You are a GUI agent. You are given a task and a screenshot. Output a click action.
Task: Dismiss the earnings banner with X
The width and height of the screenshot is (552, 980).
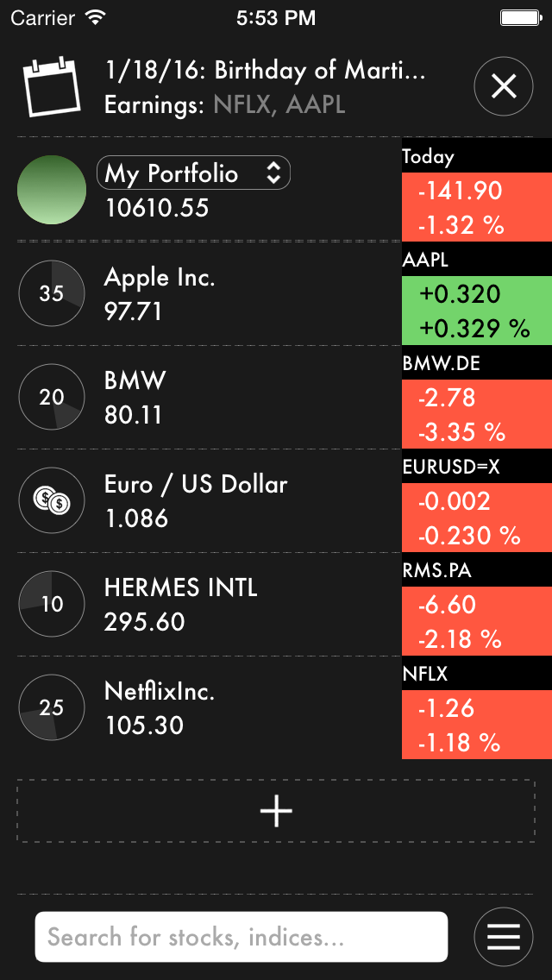point(504,86)
